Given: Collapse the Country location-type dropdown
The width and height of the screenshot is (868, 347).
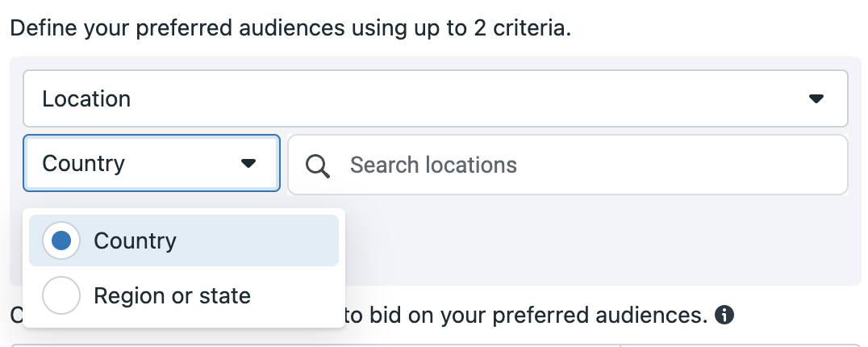Looking at the screenshot, I should [x=152, y=163].
